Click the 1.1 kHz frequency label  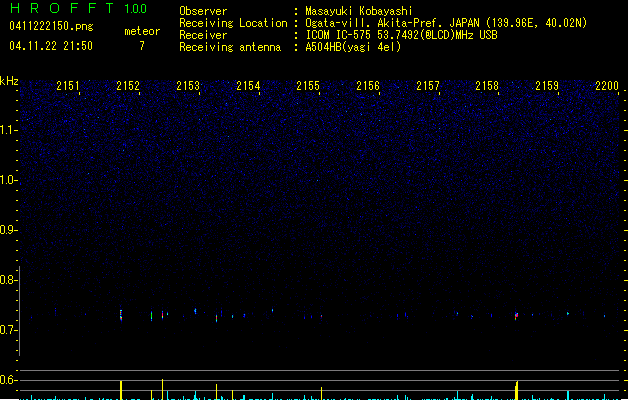(8, 130)
